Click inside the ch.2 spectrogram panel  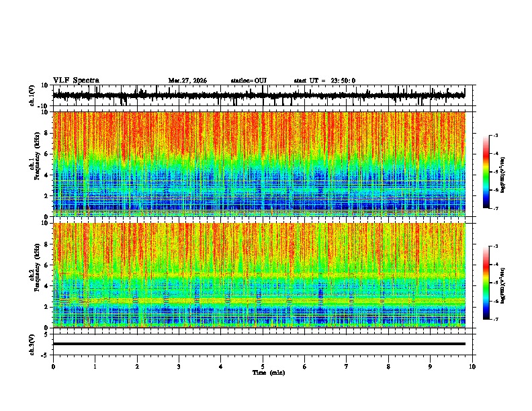click(259, 275)
